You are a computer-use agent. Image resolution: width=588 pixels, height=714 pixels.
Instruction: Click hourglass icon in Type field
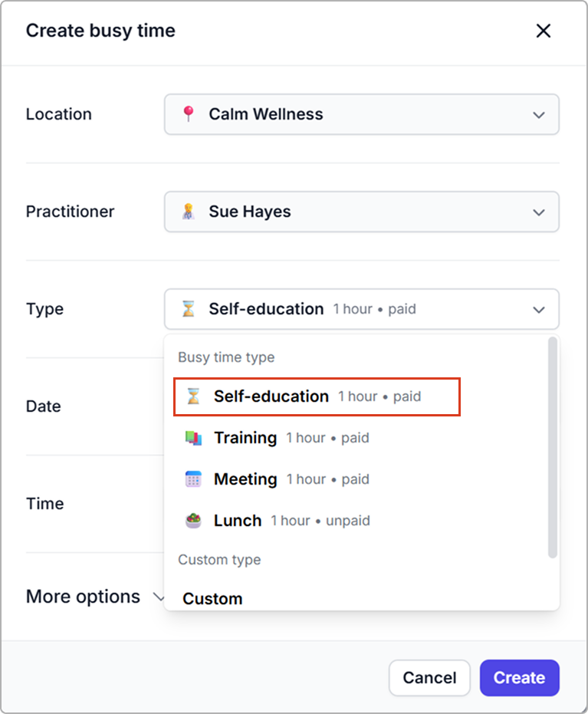(x=188, y=309)
